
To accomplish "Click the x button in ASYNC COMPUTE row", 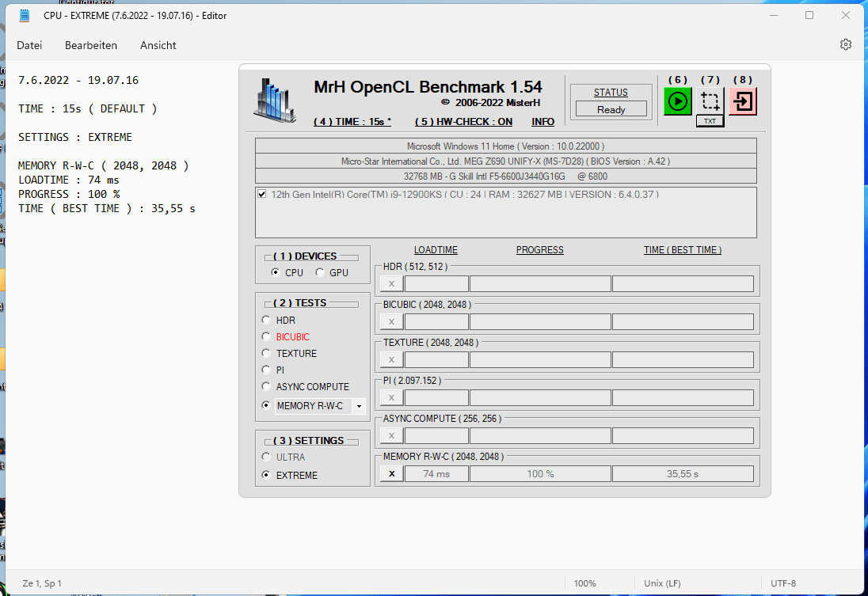I will pos(391,435).
